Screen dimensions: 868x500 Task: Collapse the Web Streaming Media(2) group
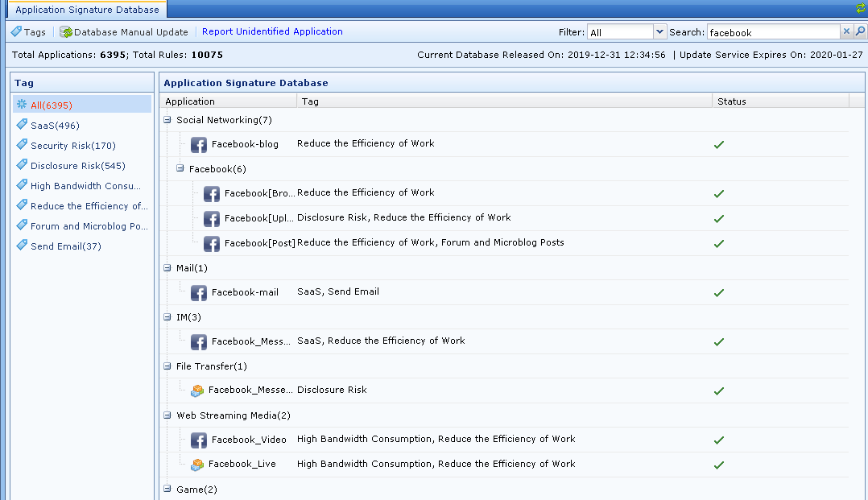coord(167,415)
